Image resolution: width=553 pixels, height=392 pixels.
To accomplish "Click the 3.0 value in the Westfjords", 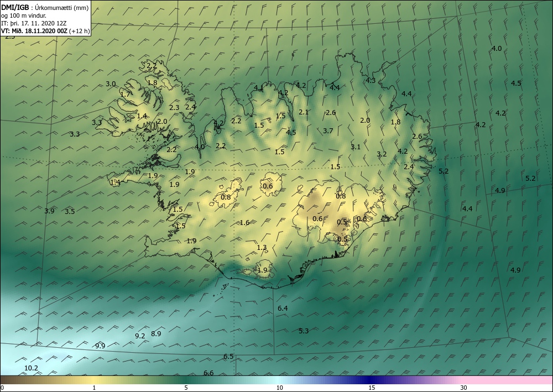I will click(x=111, y=84).
